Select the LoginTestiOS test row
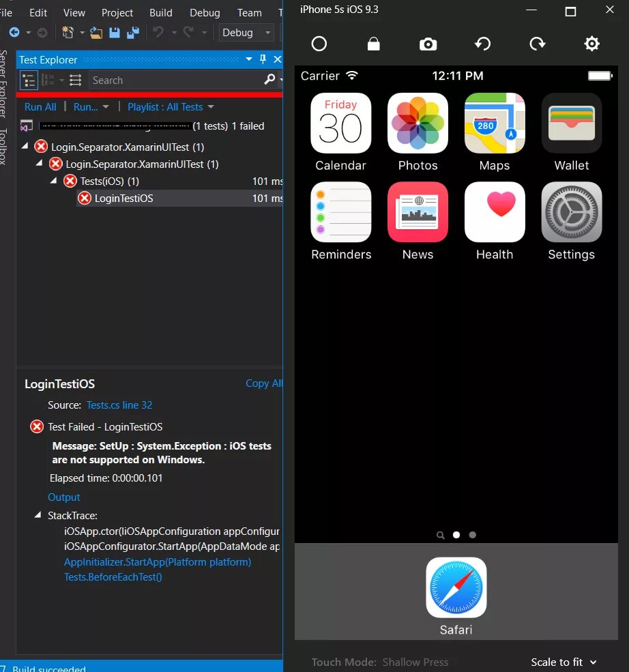 (179, 198)
